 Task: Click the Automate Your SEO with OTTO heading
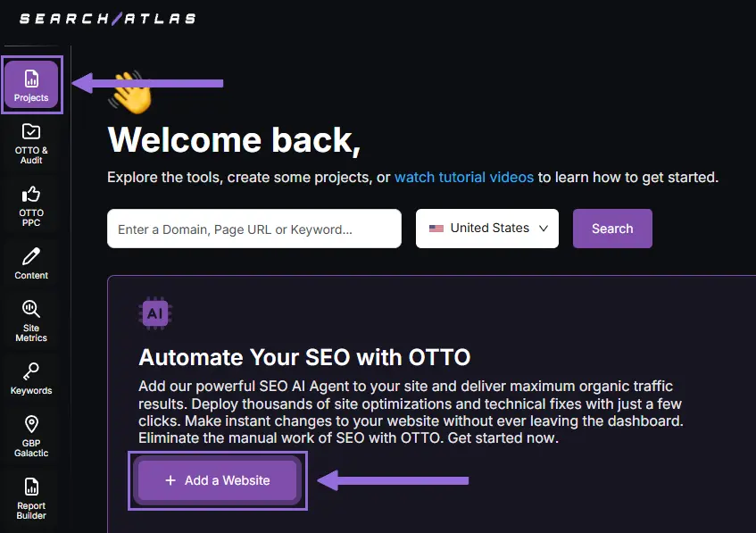(304, 358)
